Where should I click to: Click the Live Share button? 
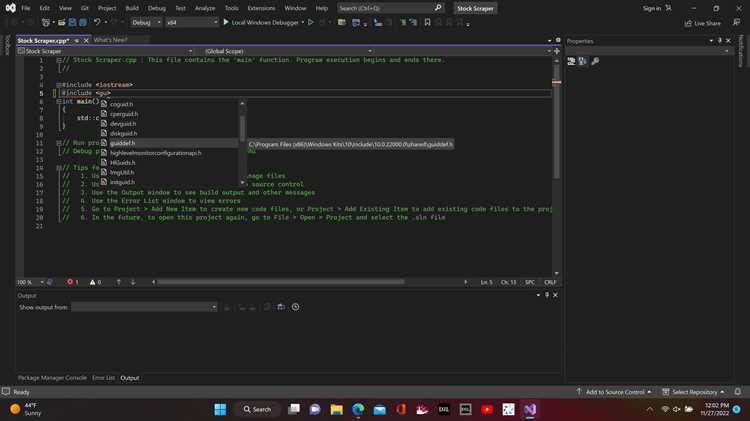click(x=702, y=23)
